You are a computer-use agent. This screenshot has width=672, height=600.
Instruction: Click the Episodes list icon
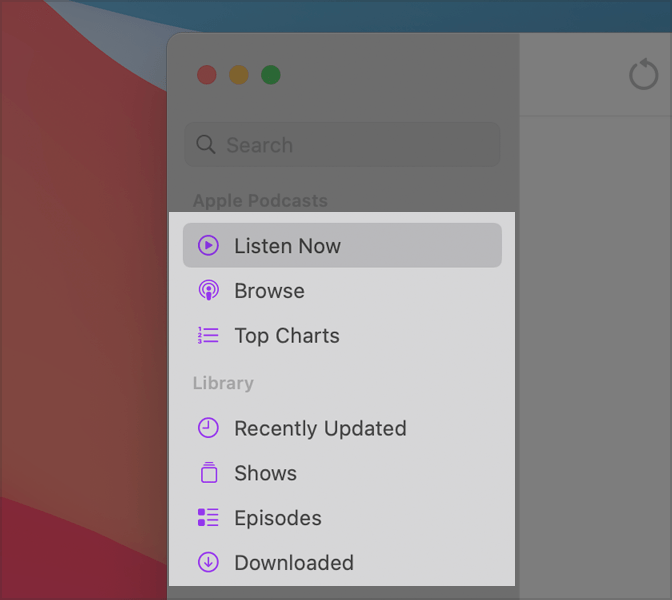[x=208, y=517]
